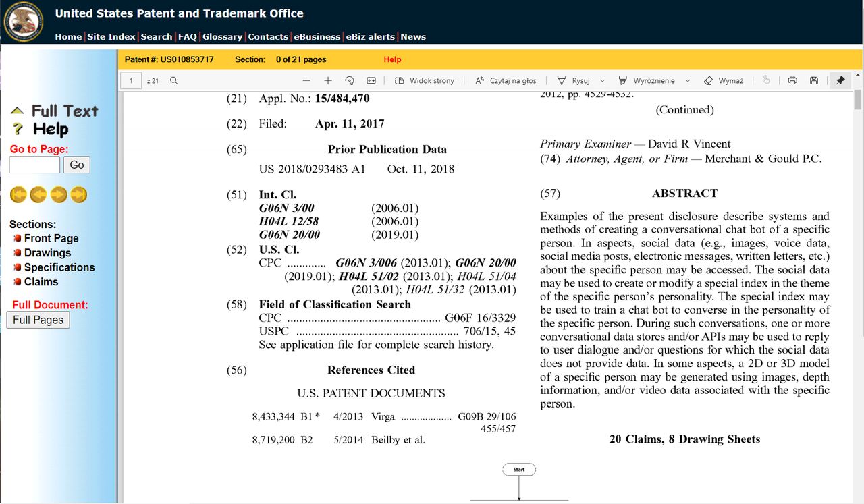Expand the Wyróżnienie dropdown arrow
Image resolution: width=864 pixels, height=504 pixels.
(x=688, y=80)
